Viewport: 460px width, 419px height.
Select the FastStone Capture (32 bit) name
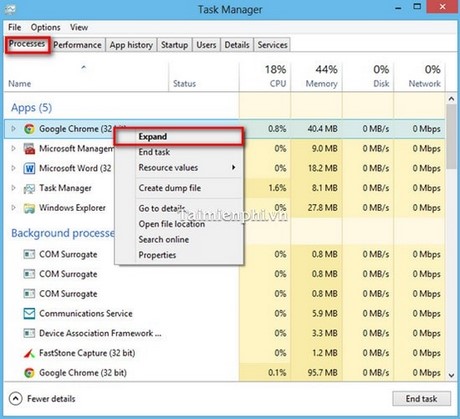pyautogui.click(x=87, y=353)
